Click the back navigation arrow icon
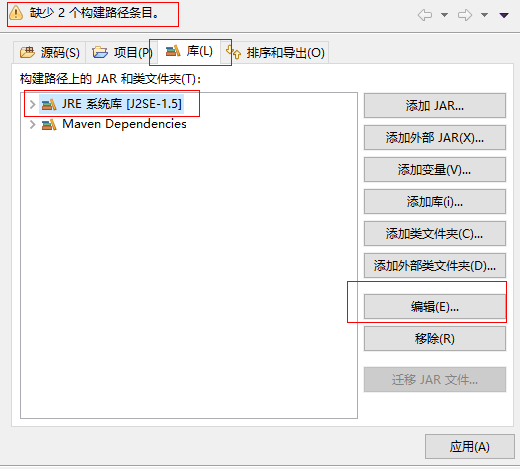Screen dimensions: 520x469 pyautogui.click(x=425, y=15)
